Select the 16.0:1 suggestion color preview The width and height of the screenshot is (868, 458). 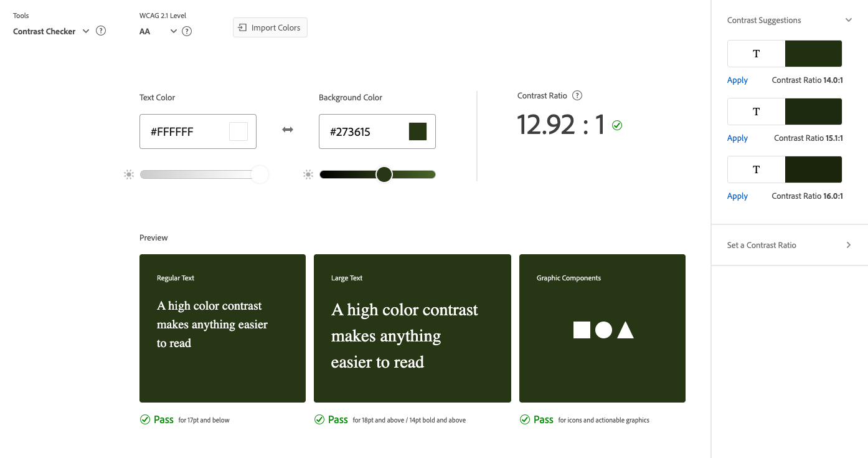(785, 169)
